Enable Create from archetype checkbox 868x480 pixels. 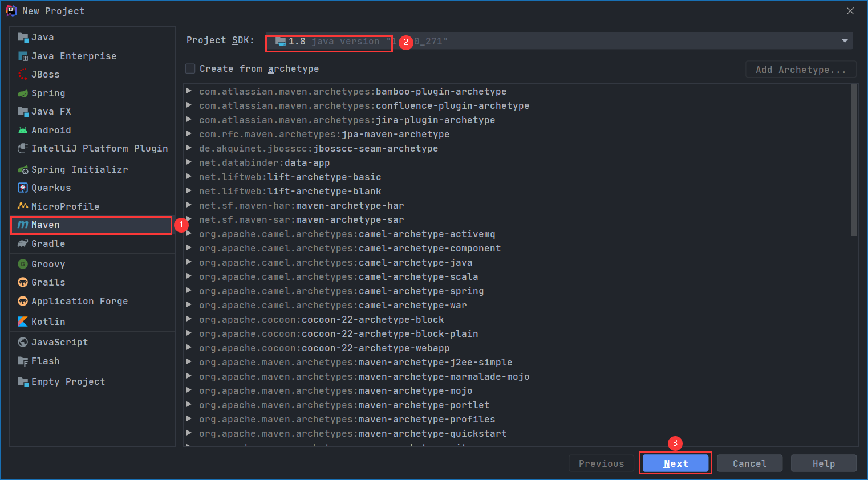tap(190, 69)
